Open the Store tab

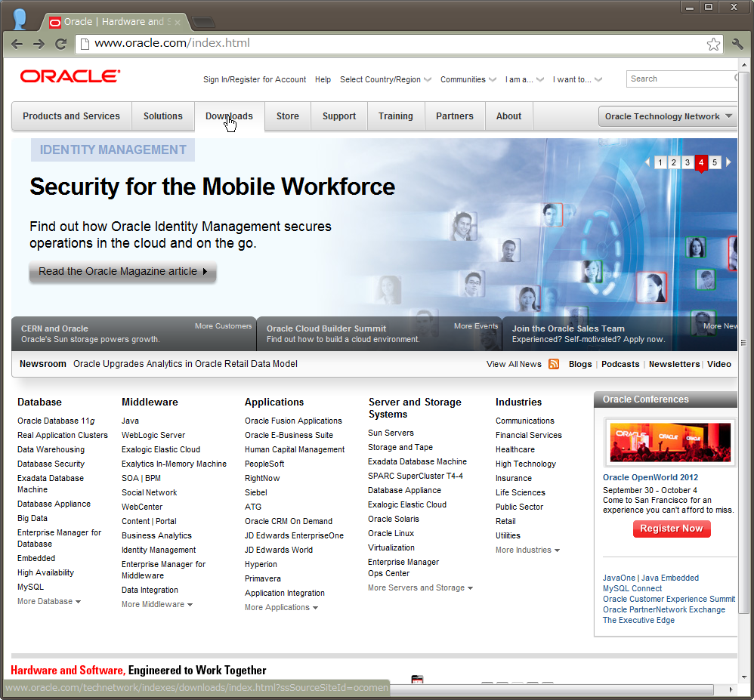[288, 116]
